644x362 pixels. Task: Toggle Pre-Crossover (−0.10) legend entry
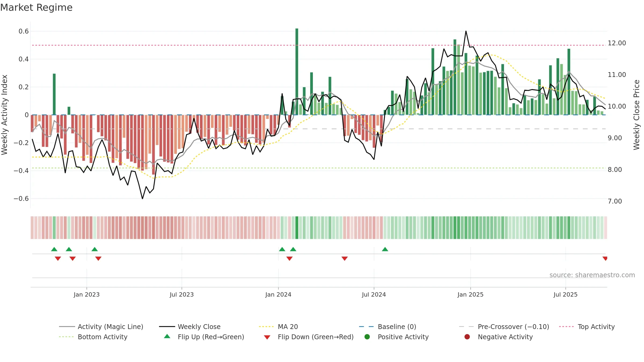pyautogui.click(x=504, y=327)
